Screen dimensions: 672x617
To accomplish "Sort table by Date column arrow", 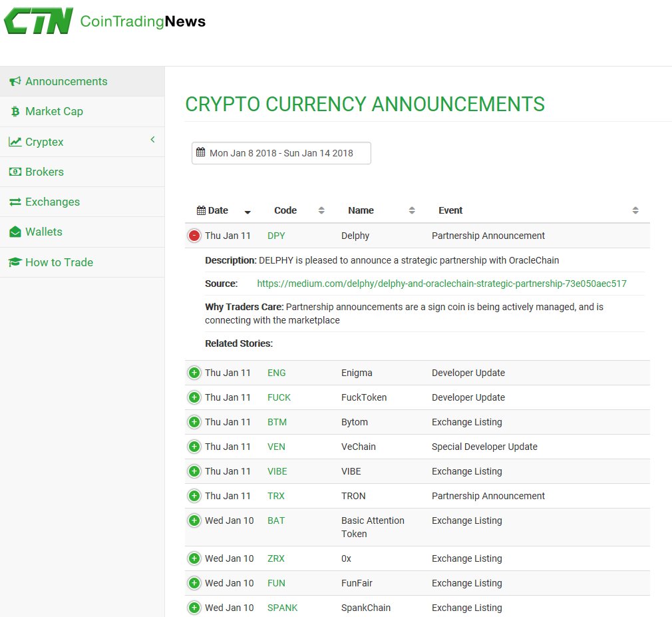I will point(248,212).
